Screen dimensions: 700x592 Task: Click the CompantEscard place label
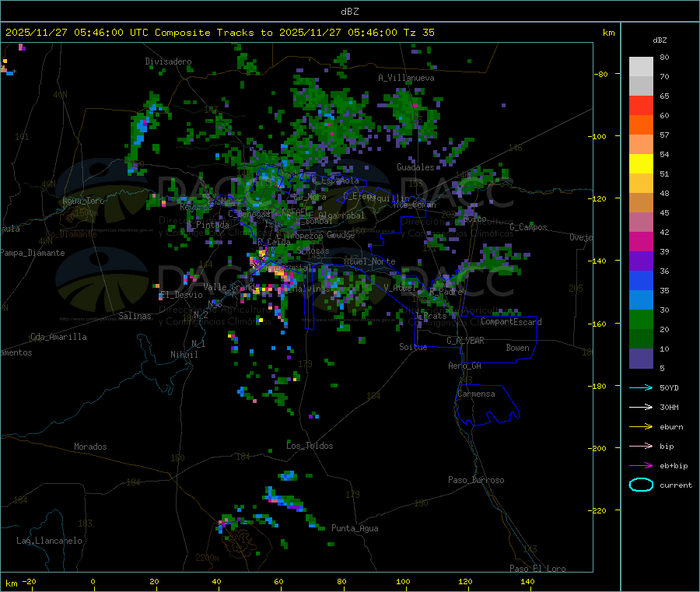coord(511,321)
